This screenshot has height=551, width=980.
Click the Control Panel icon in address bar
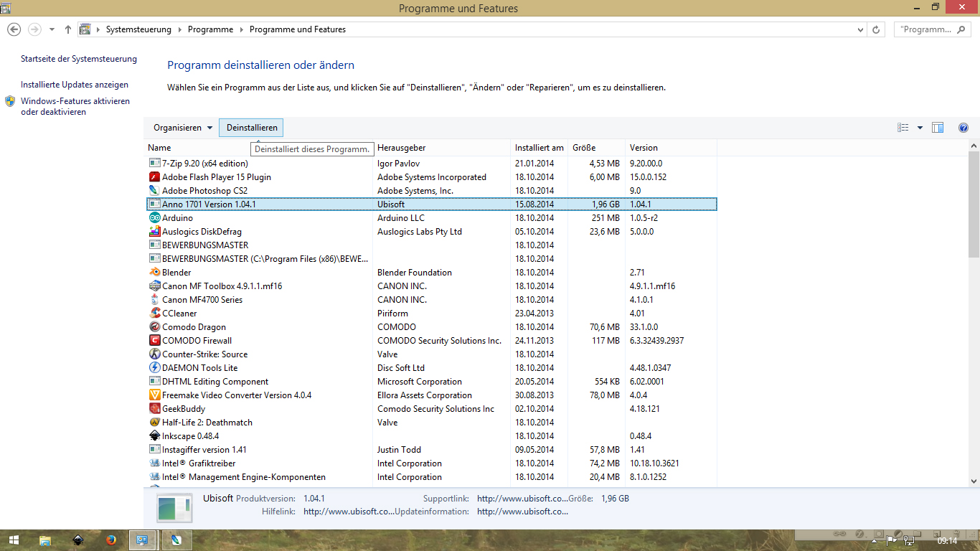click(85, 29)
